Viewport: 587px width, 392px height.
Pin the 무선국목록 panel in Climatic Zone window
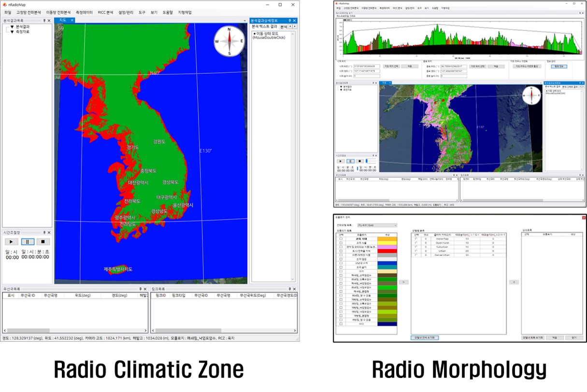coord(140,289)
